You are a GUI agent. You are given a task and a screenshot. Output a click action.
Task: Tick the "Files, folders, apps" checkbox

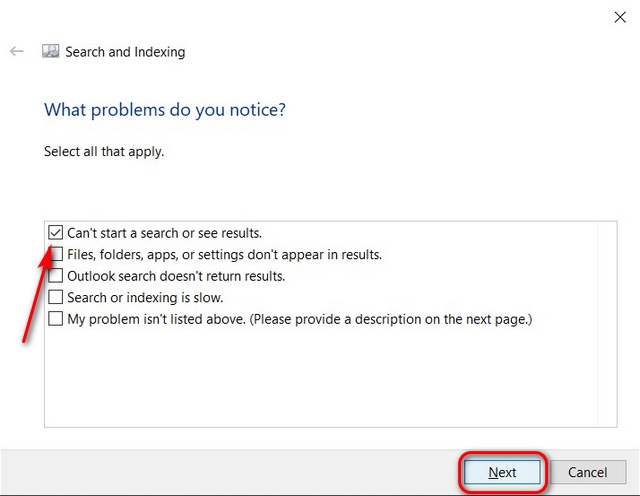coord(56,254)
